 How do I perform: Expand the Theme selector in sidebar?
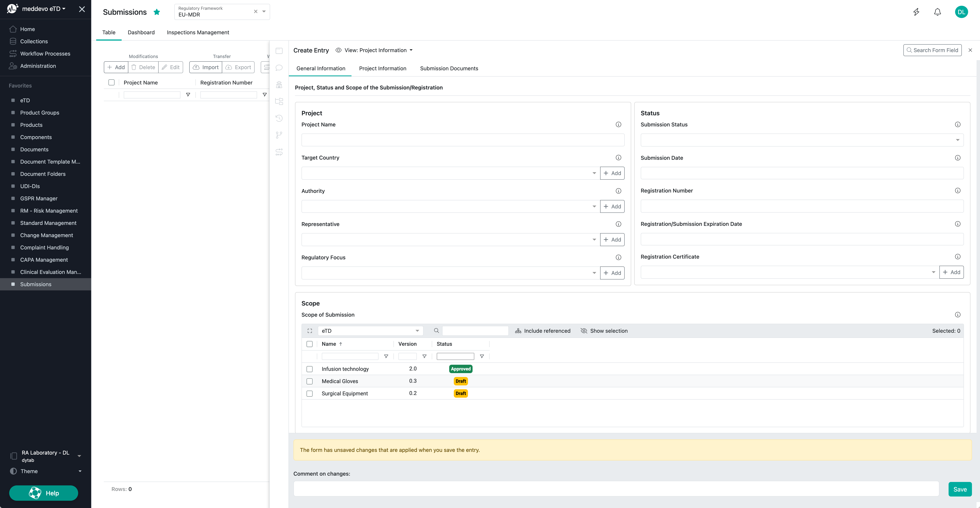pos(80,471)
